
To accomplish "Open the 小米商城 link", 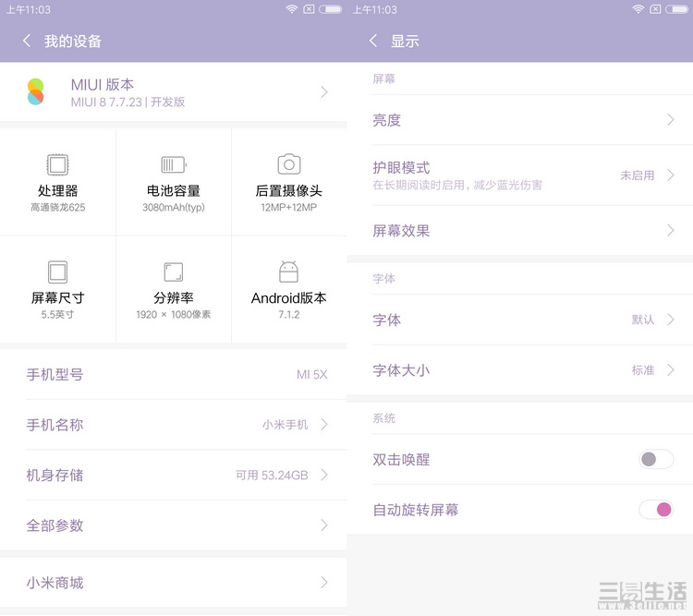I will [x=173, y=583].
